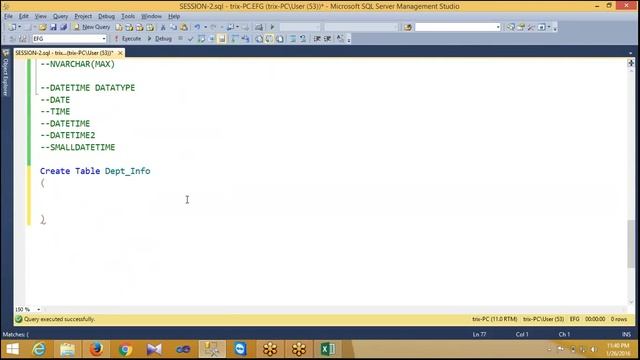Viewport: 640px width, 360px height.
Task: Open the View menu
Action: coord(40,16)
